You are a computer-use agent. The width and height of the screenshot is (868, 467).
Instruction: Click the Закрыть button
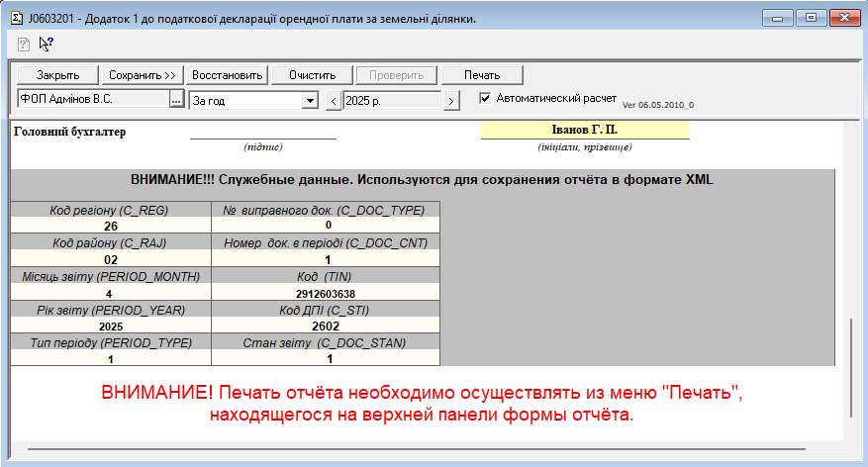[58, 75]
